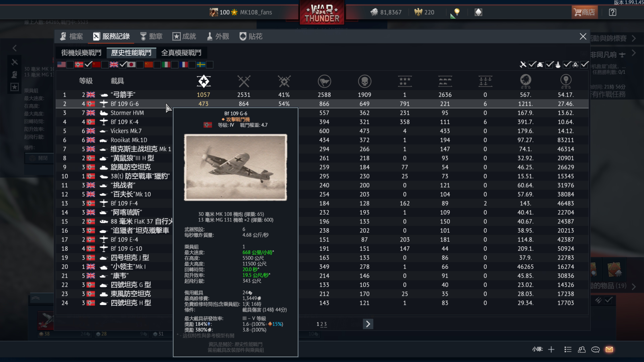Click the squad plus icon
The height and width of the screenshot is (362, 644).
click(x=551, y=349)
